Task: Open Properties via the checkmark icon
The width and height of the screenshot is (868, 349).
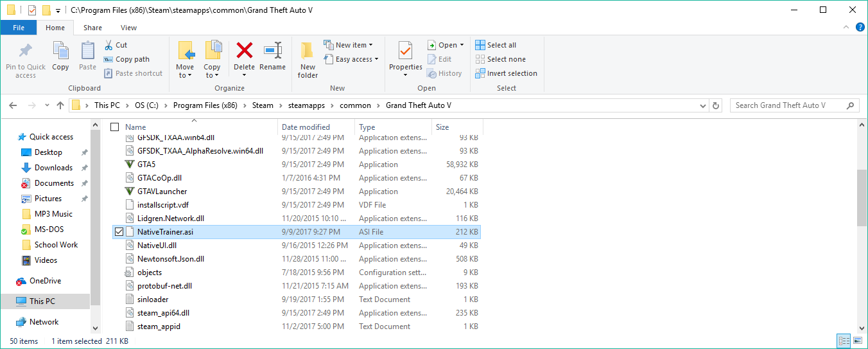Action: 405,51
